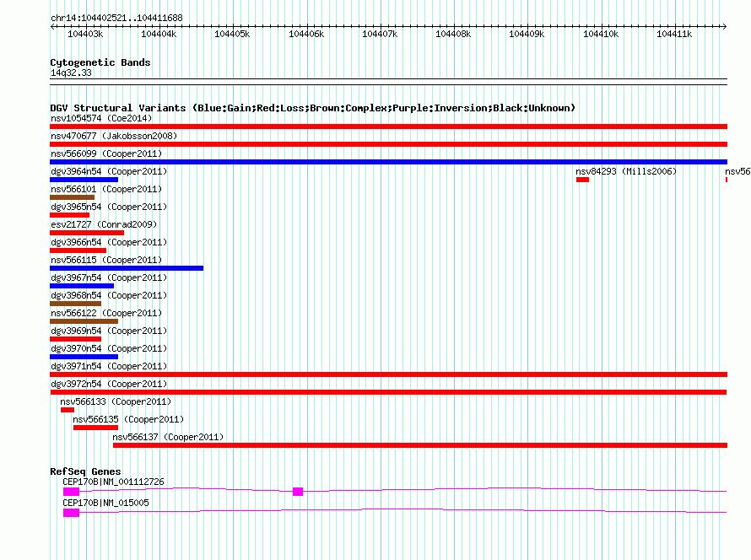
Task: Open the nsv566115 (Cooper2011) label
Action: [106, 260]
